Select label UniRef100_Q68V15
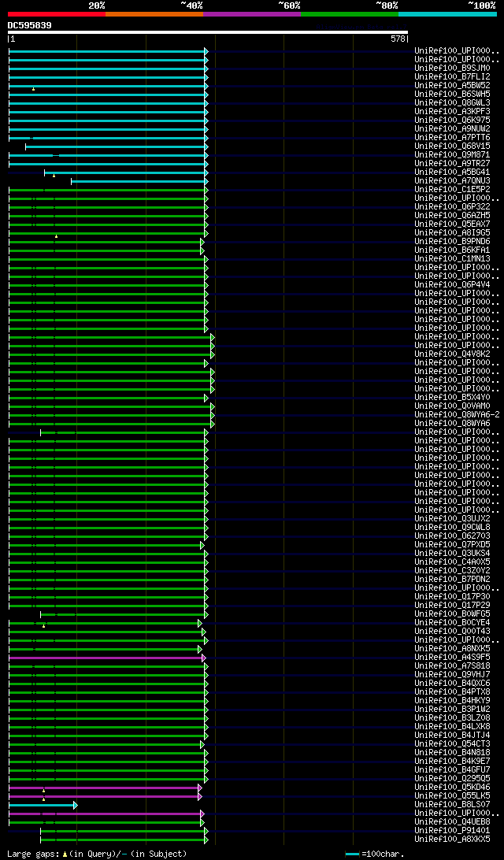Image resolution: width=504 pixels, height=860 pixels. point(453,146)
